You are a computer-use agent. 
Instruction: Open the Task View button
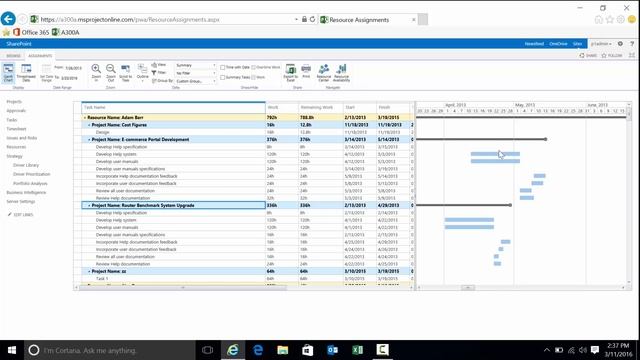tap(207, 350)
